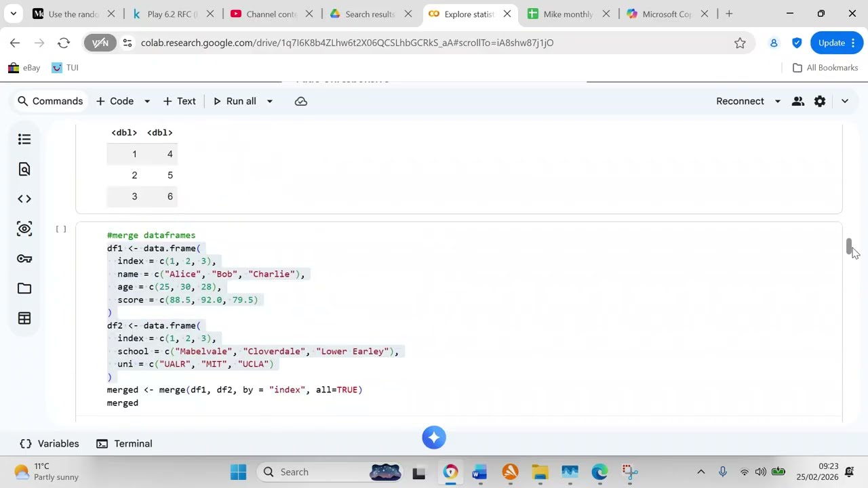Collapse the header with the chevron toggle
This screenshot has height=488, width=868.
pos(844,101)
